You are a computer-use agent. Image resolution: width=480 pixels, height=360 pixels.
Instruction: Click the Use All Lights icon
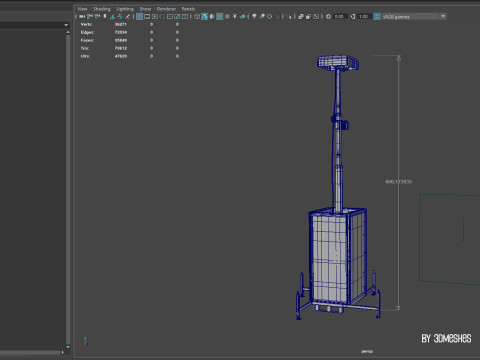235,16
